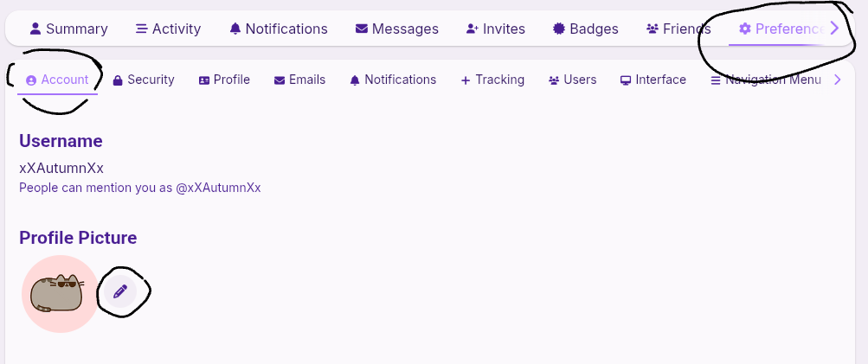Go to the Users preferences sub-tab
Image resolution: width=868 pixels, height=364 pixels.
pyautogui.click(x=572, y=80)
